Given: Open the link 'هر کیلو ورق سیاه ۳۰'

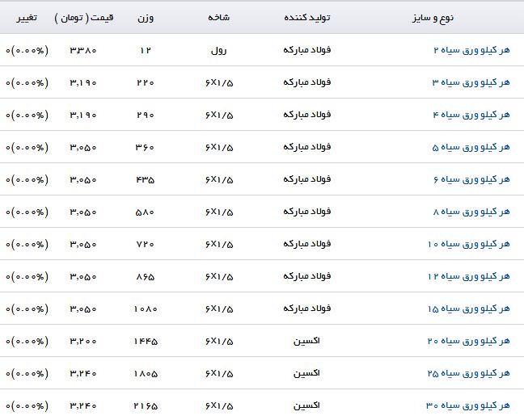Looking at the screenshot, I should coord(468,406).
